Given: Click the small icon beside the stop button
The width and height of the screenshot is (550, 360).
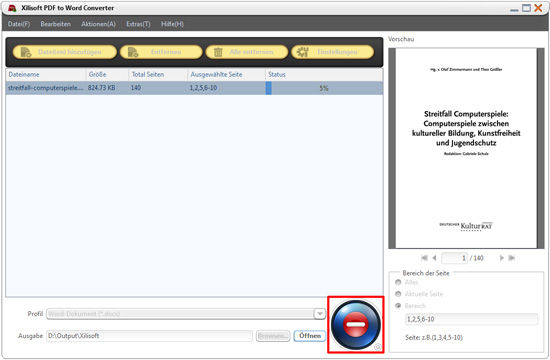Looking at the screenshot, I should pyautogui.click(x=377, y=347).
